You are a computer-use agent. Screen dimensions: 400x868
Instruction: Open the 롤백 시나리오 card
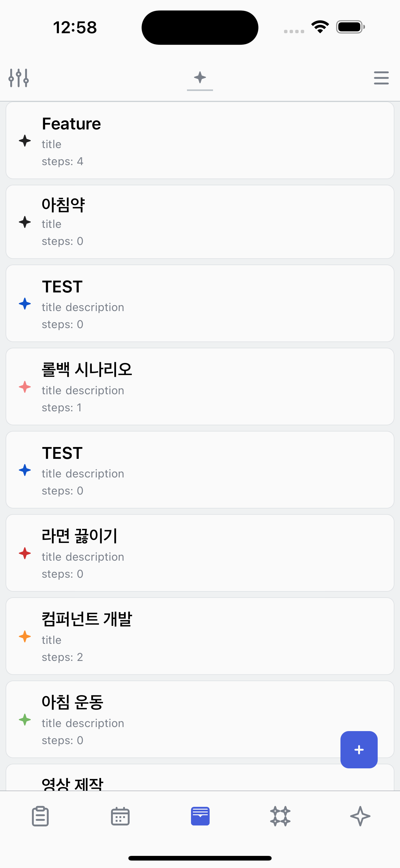coord(200,387)
